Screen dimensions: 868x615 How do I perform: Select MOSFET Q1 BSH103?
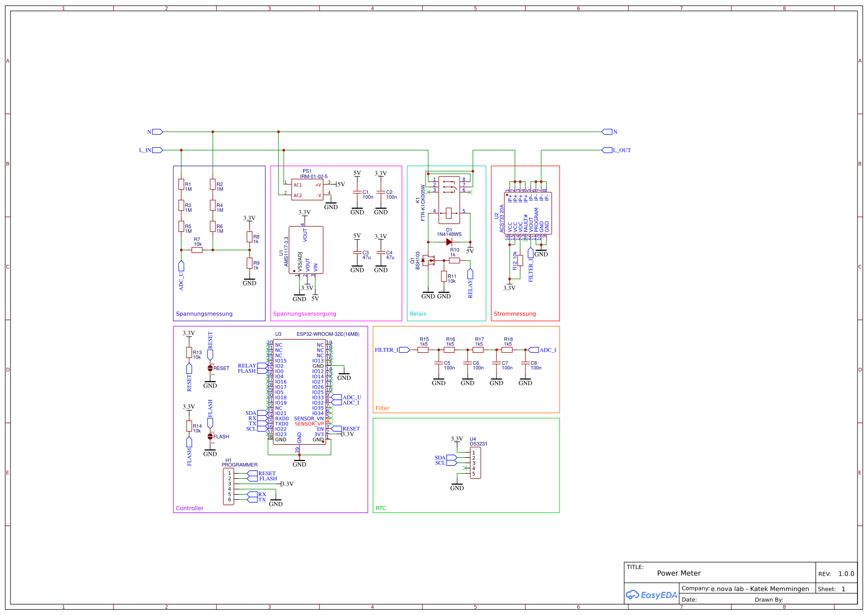pos(428,260)
